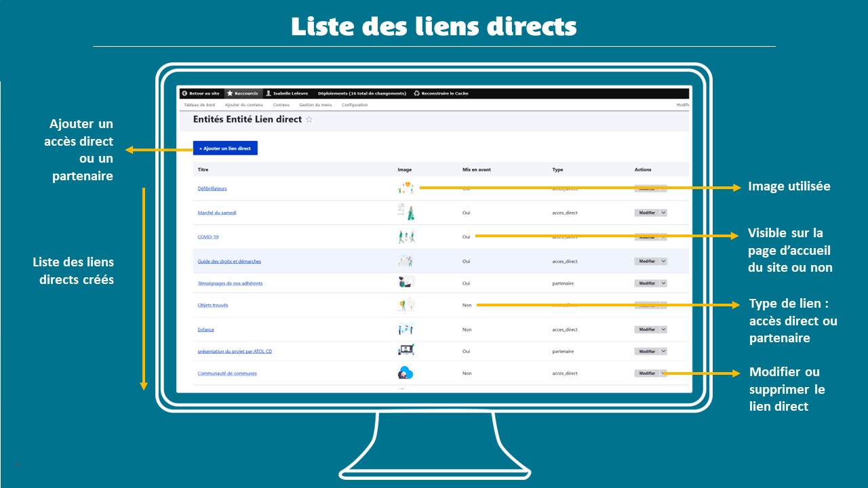
Task: Open the Objets trouvés link
Action: (x=213, y=305)
